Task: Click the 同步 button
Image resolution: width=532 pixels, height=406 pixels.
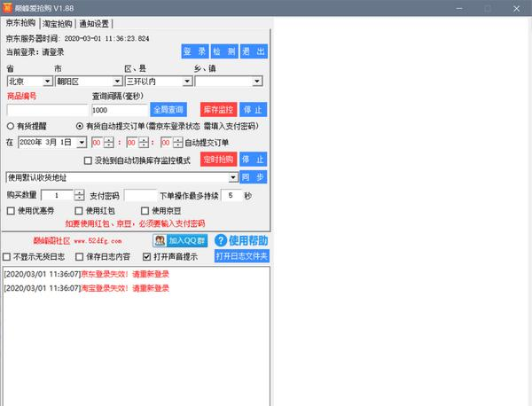Action: 253,177
